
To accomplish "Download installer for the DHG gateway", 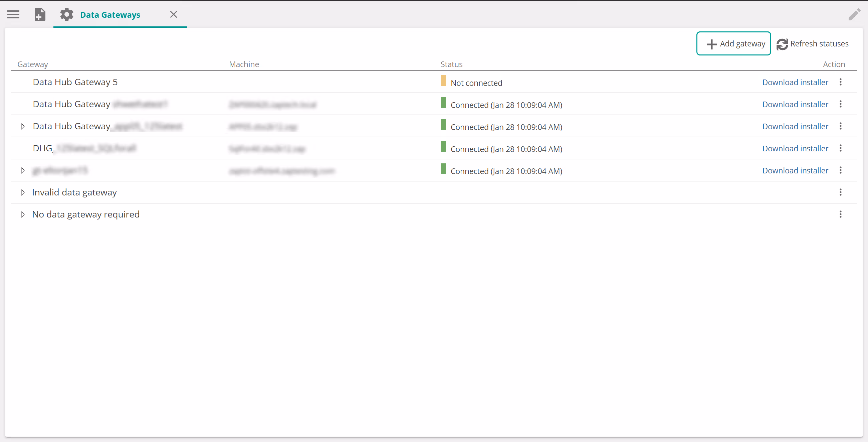I will pyautogui.click(x=795, y=149).
